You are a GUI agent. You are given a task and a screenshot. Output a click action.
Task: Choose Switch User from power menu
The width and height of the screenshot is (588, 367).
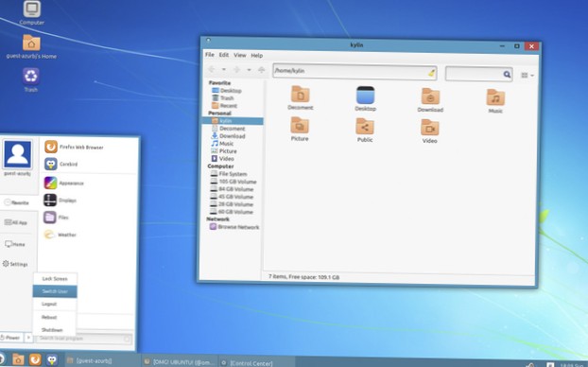[55, 291]
